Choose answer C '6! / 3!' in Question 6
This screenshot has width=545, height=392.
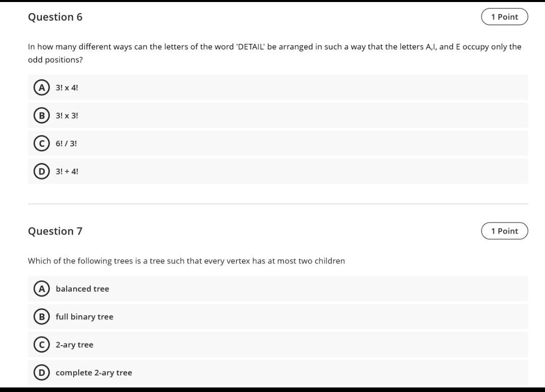(66, 143)
